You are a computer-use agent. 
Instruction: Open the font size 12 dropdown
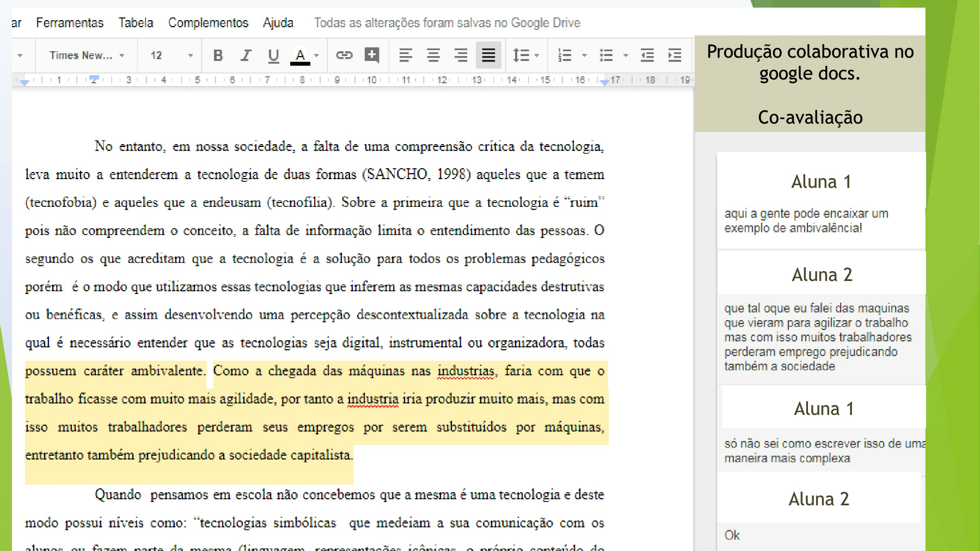click(171, 56)
